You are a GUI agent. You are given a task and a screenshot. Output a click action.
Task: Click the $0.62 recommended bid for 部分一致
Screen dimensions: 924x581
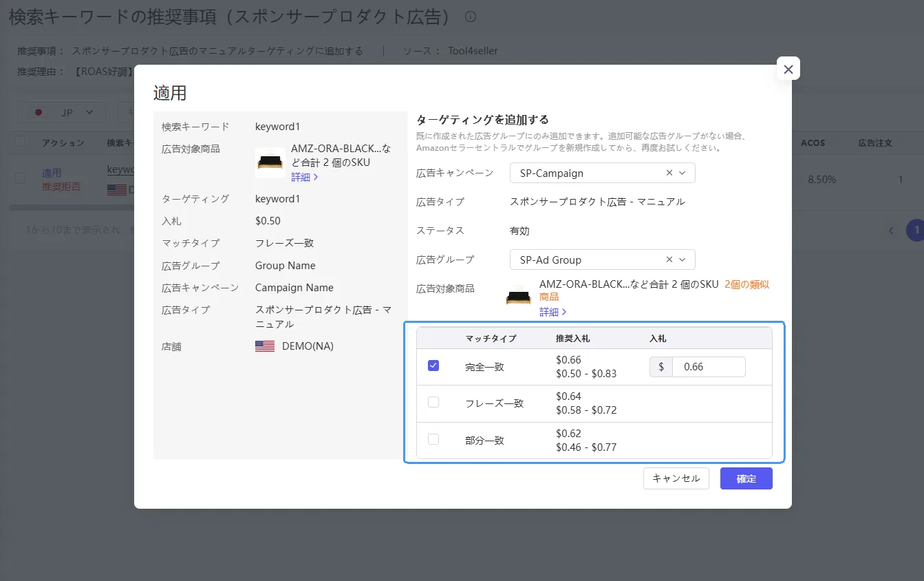(x=568, y=434)
